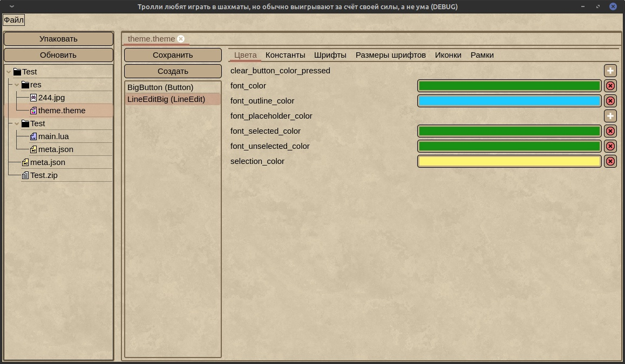This screenshot has height=364, width=625.
Task: Switch to the Размеры шрифтов tab
Action: point(391,55)
